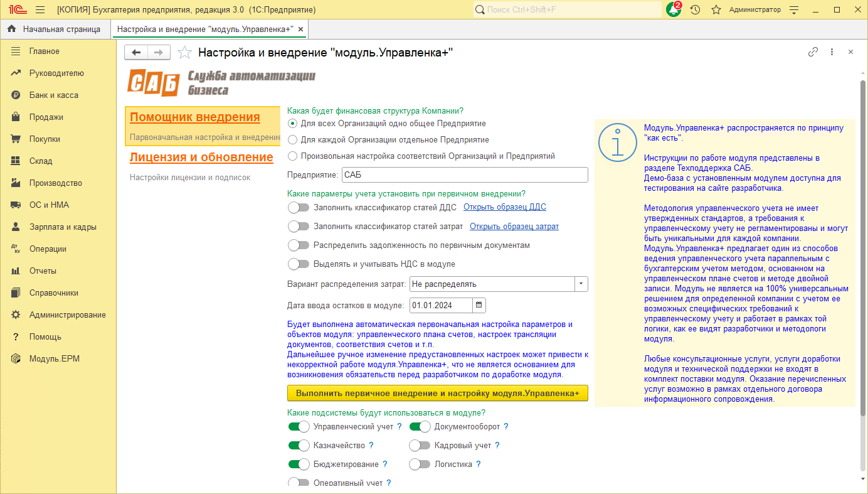Toggle 'Заполнить классификатор статей затрат' switch
Image resolution: width=868 pixels, height=494 pixels.
tap(299, 227)
